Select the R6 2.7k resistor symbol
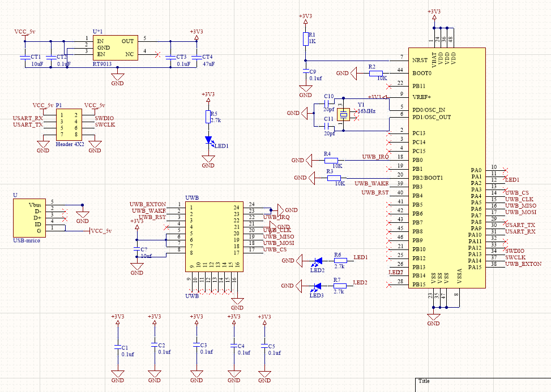This screenshot has width=551, height=392. pos(340,260)
